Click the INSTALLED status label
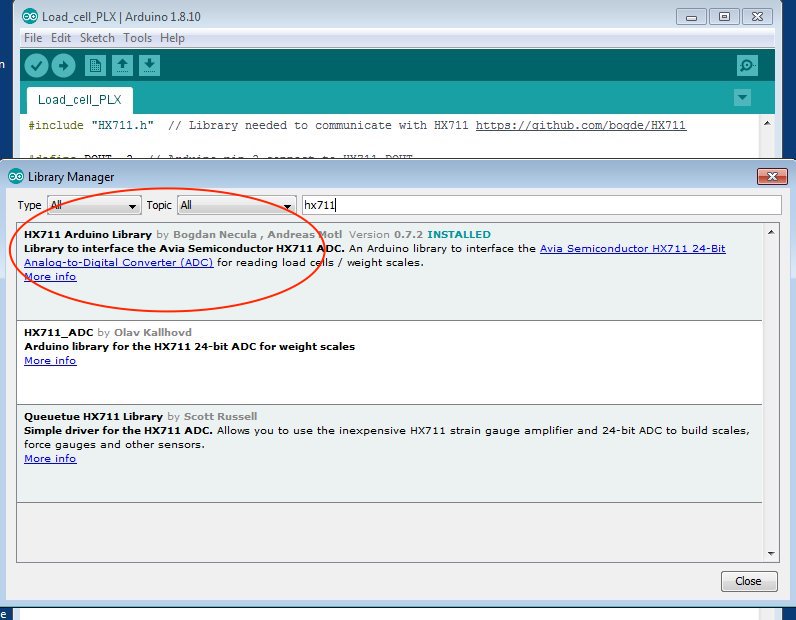796x620 pixels. point(459,235)
